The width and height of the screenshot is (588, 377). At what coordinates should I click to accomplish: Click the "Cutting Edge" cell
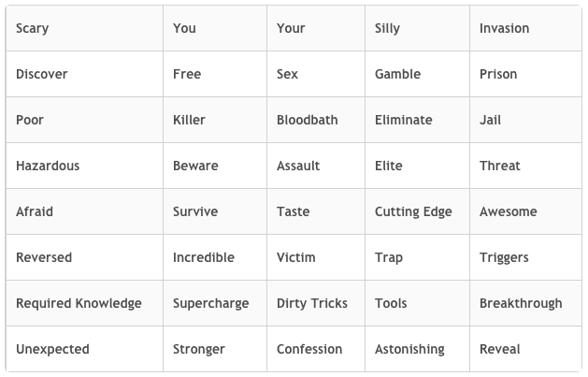413,211
